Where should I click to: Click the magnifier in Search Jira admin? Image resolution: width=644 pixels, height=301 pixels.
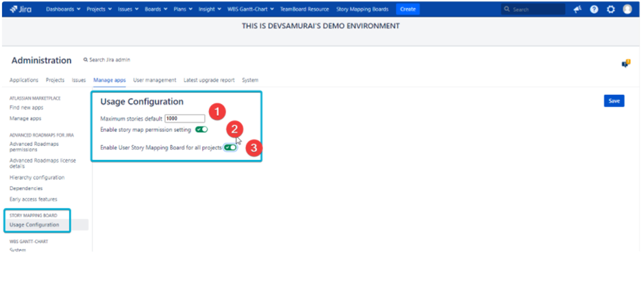[86, 60]
